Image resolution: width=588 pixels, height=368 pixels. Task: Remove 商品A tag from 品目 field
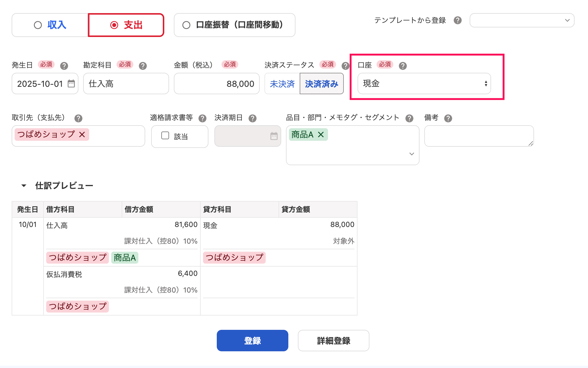tap(321, 134)
